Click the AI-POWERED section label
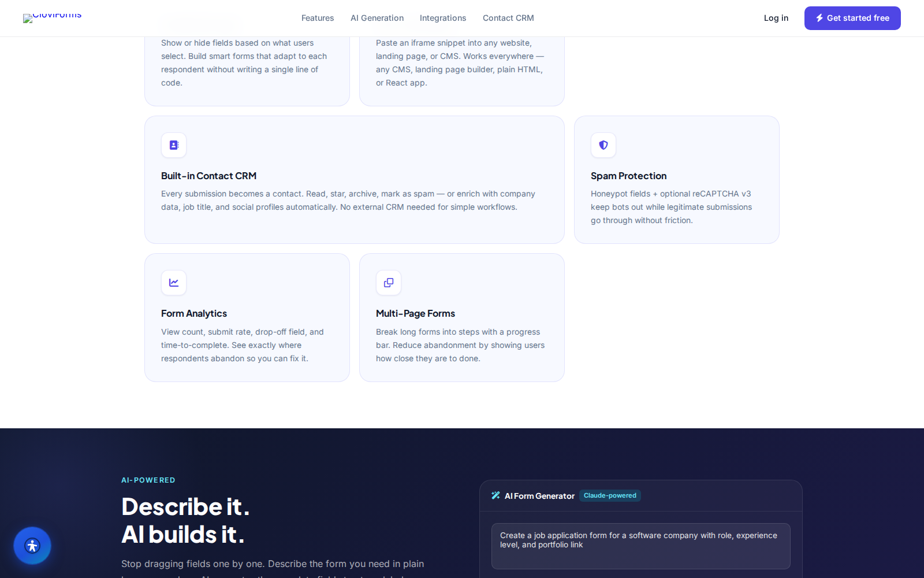 (148, 480)
